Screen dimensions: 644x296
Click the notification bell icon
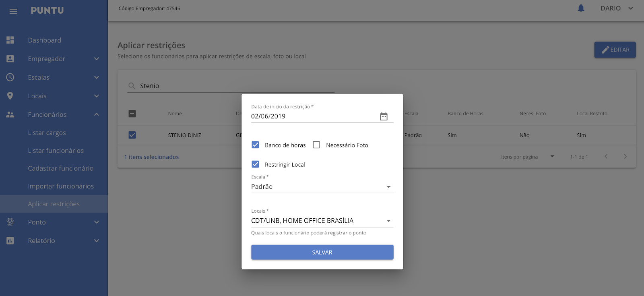[x=581, y=8]
